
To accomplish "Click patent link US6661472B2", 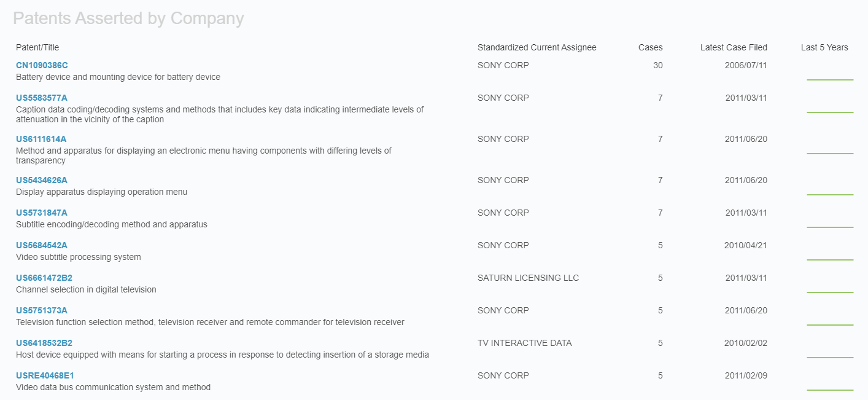I will pos(44,278).
